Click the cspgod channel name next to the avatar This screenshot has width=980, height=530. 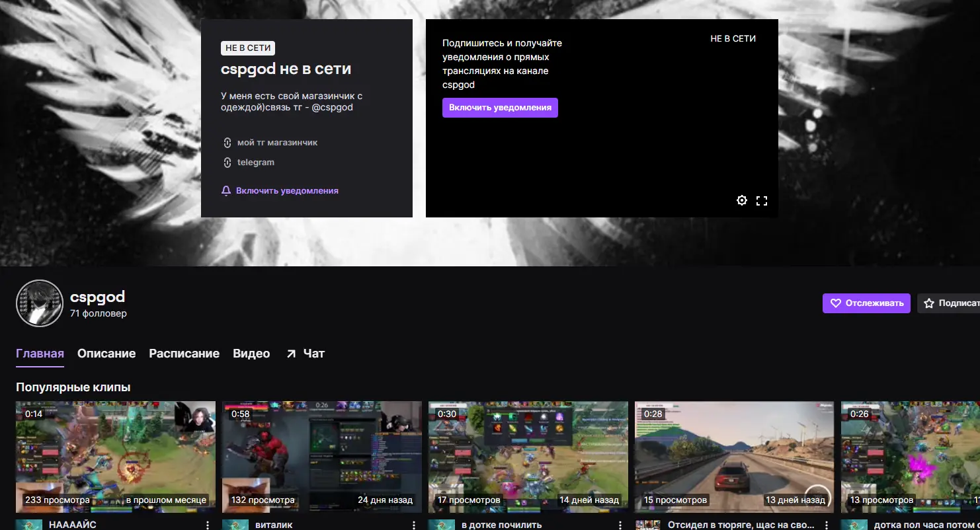coord(97,297)
